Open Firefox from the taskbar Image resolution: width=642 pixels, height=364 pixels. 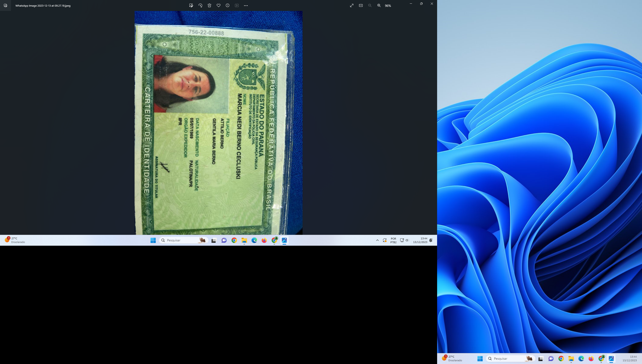pyautogui.click(x=264, y=240)
